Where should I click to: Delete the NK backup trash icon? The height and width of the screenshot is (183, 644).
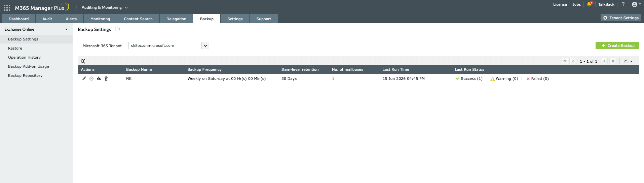coord(106,79)
